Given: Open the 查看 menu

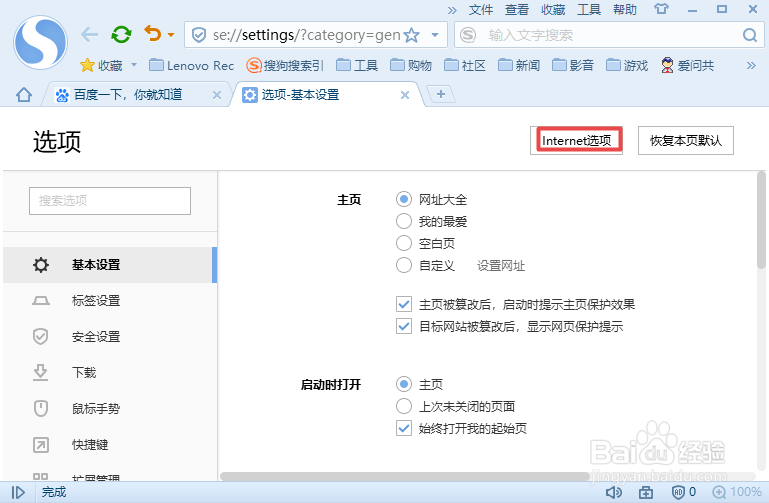Looking at the screenshot, I should pyautogui.click(x=517, y=10).
